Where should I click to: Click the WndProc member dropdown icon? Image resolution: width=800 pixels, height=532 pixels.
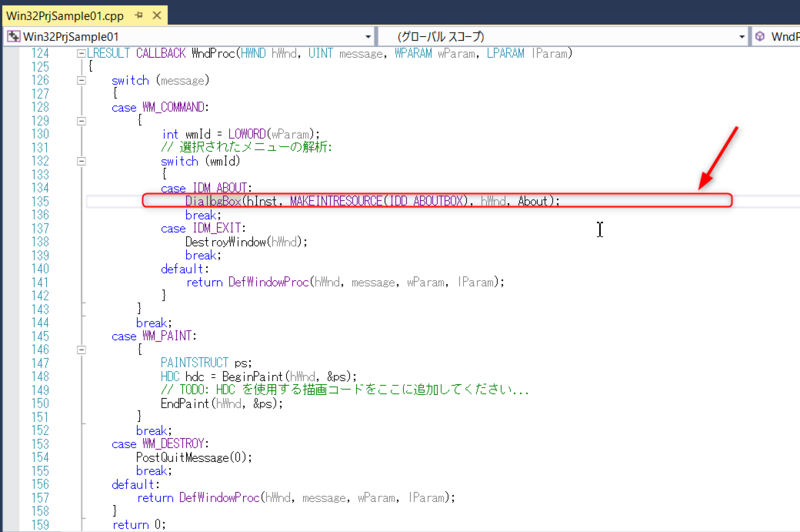pos(760,37)
